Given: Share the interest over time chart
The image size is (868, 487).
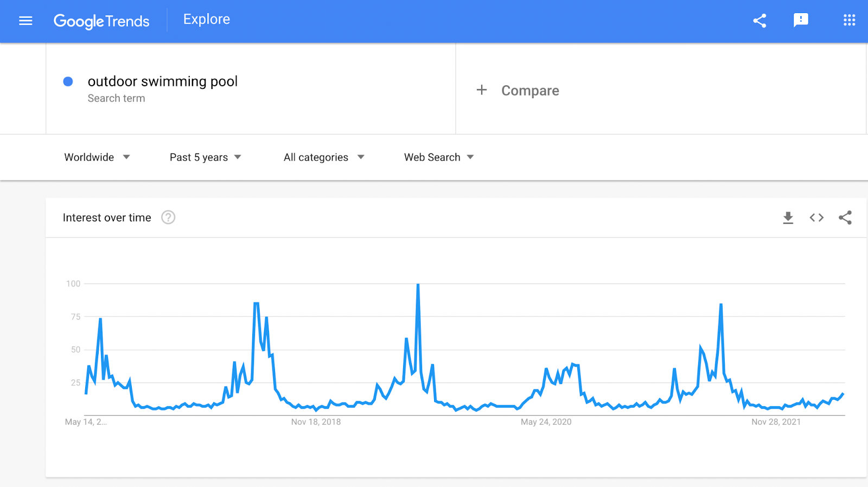Looking at the screenshot, I should (x=845, y=217).
